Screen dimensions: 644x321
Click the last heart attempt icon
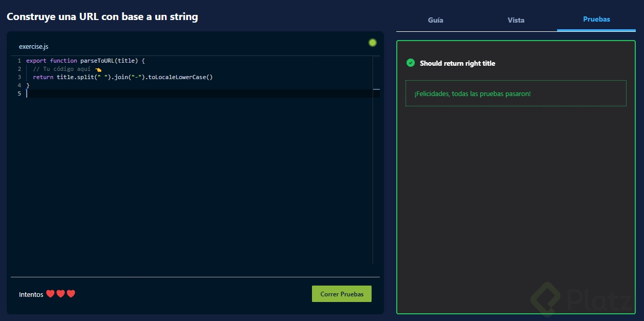coord(71,294)
